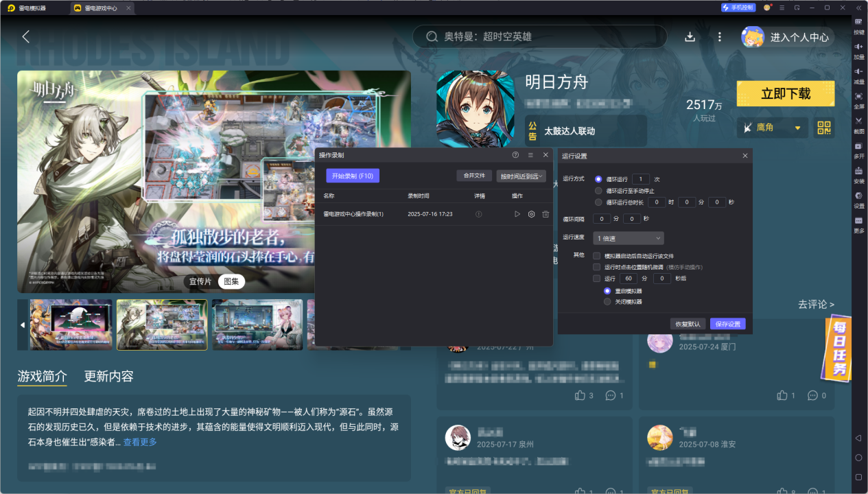Open the gear settings icon for the recording

532,215
